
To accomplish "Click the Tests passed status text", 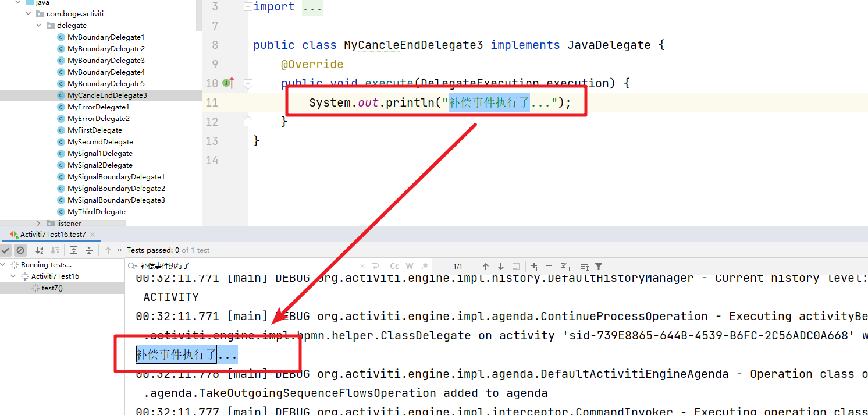I will 168,250.
